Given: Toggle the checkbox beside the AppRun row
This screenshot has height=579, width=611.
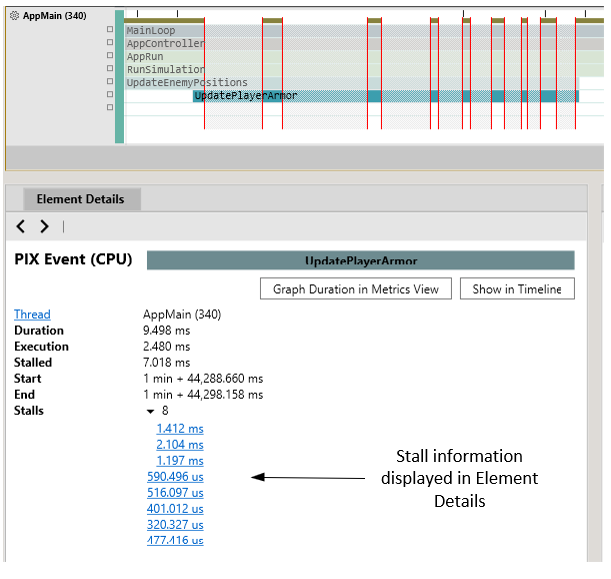Looking at the screenshot, I should click(x=110, y=55).
